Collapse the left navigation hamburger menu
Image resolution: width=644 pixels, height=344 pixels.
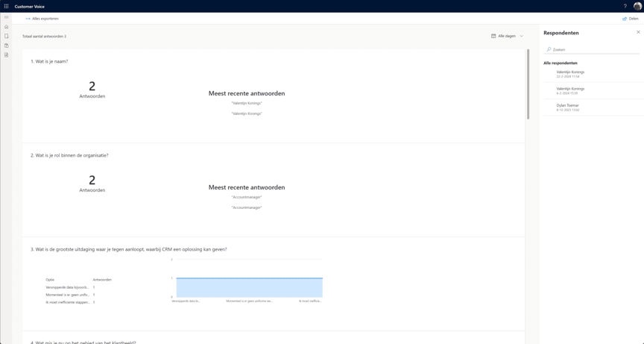tap(6, 17)
